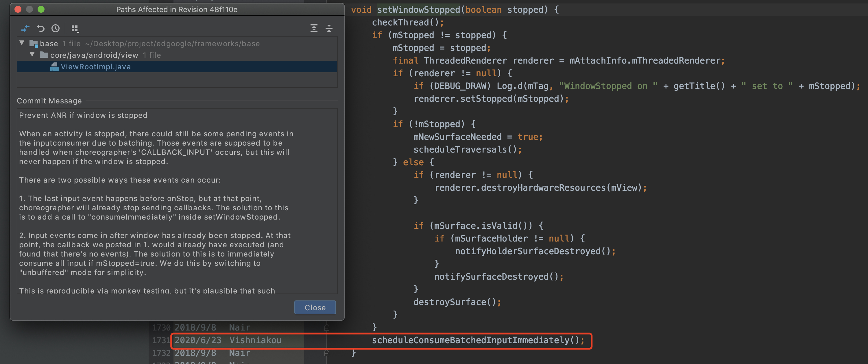Click the Show Diff arrows icon

25,28
